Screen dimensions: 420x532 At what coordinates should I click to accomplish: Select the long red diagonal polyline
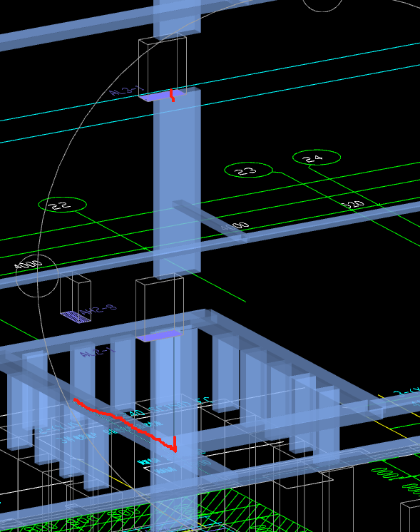[x=126, y=426]
